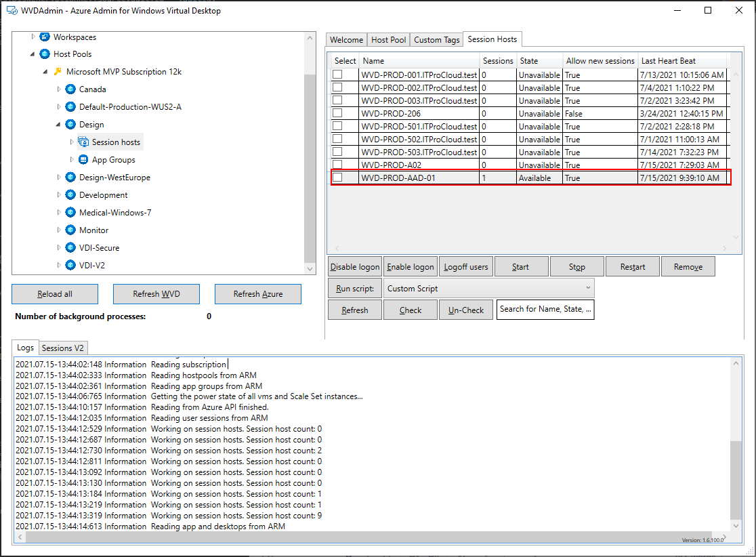Collapse the Microsoft MVP Subscription node
The width and height of the screenshot is (756, 557).
coord(45,72)
